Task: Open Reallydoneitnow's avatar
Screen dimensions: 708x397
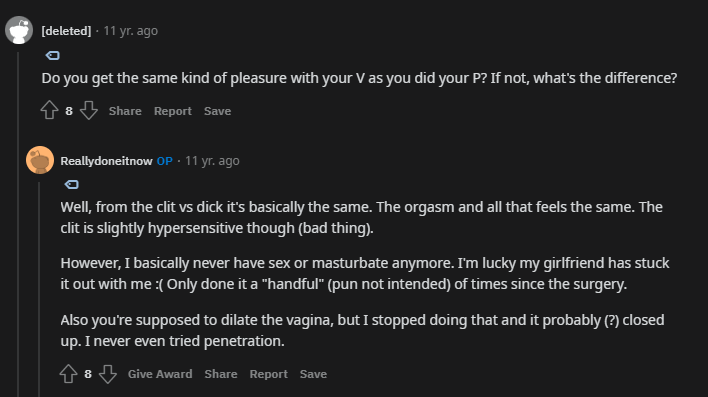Action: pos(40,160)
